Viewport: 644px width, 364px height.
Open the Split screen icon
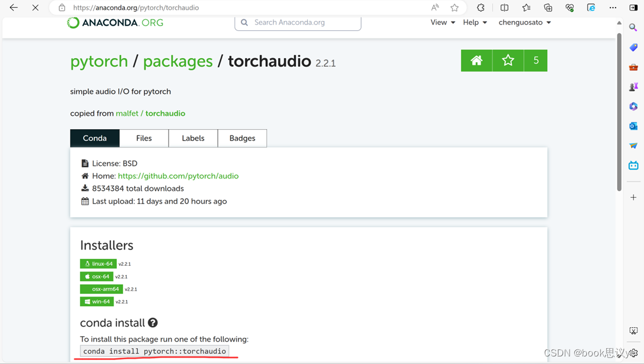[504, 8]
